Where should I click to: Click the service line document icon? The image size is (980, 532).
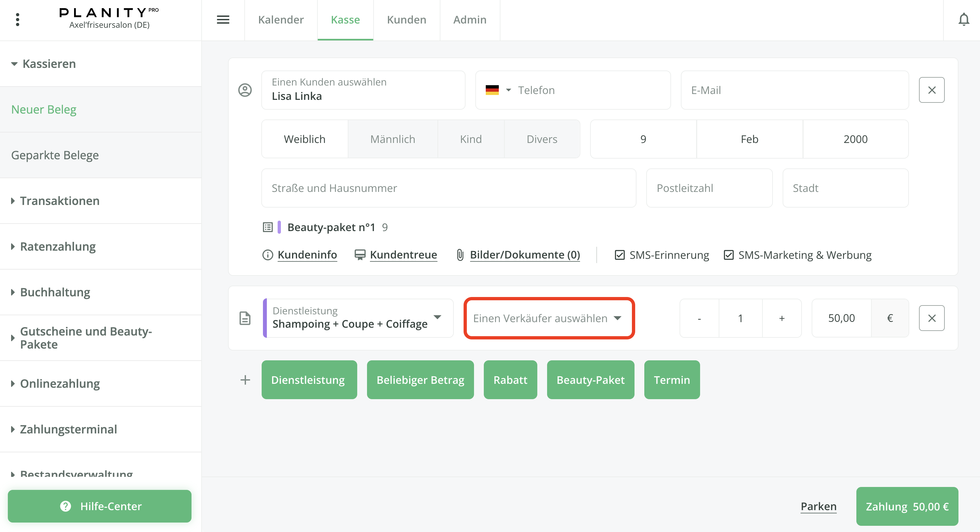click(x=245, y=318)
